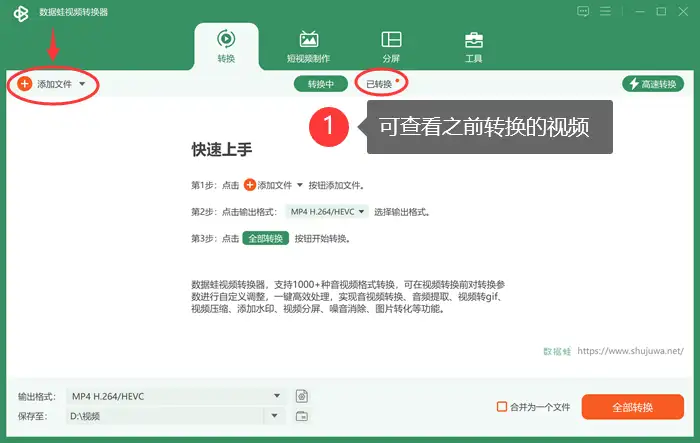
Task: Expand the 保存至 path dropdown
Action: click(x=275, y=416)
